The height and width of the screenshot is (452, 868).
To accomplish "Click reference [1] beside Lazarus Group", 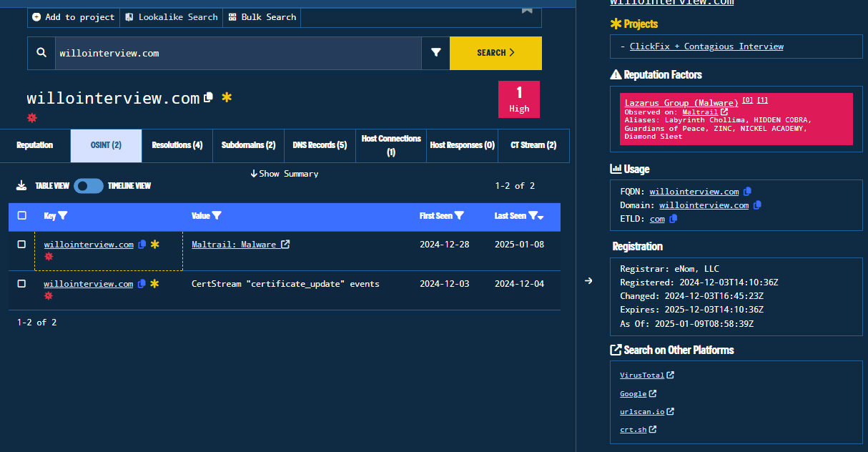I will (x=762, y=101).
